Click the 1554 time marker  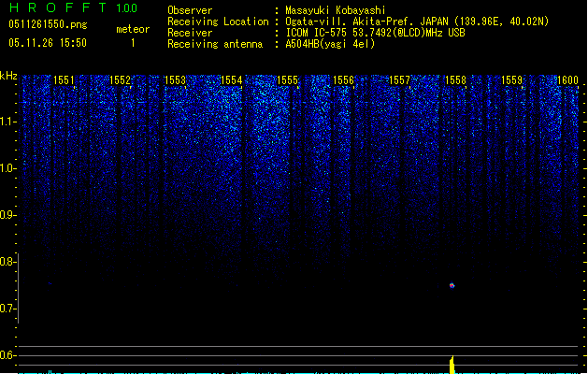(232, 80)
